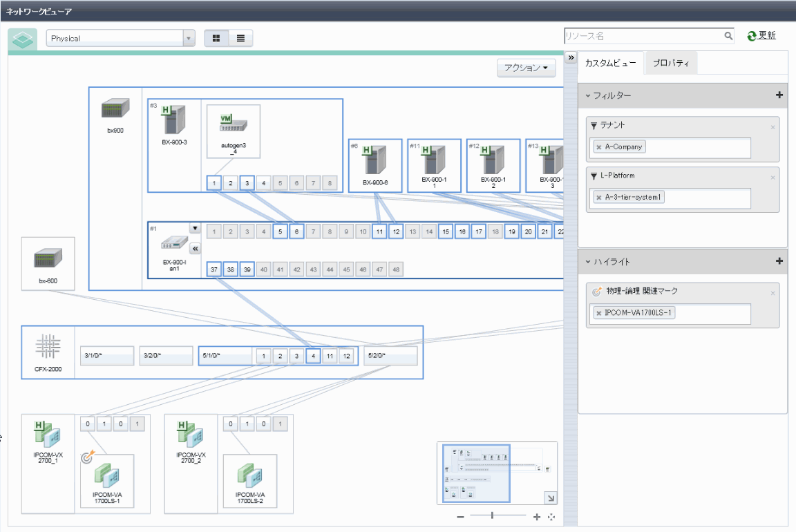Click the fit-to-screen icon near zoom
The height and width of the screenshot is (532, 796).
[x=551, y=517]
